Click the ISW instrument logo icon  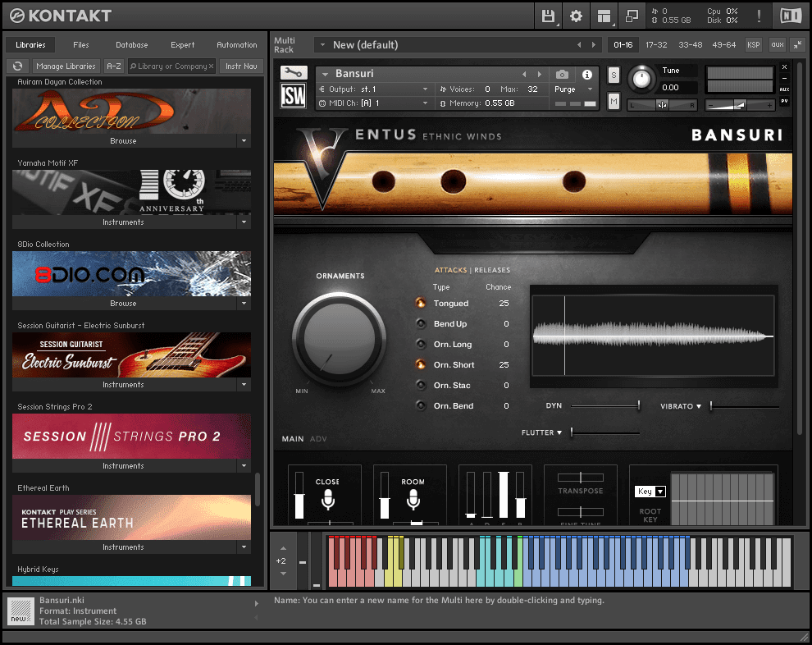[294, 96]
